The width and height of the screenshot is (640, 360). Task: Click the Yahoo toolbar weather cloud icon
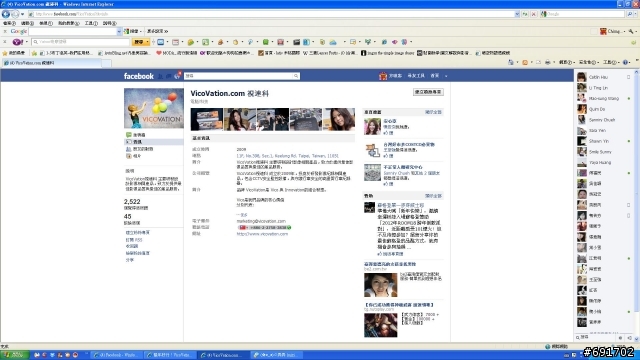point(333,42)
